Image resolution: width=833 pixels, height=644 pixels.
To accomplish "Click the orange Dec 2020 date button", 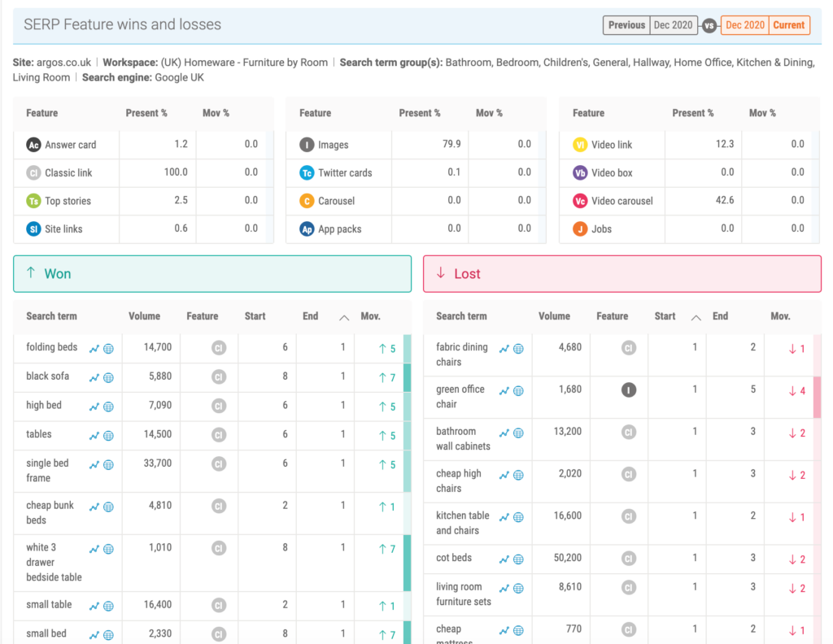I will coord(744,25).
